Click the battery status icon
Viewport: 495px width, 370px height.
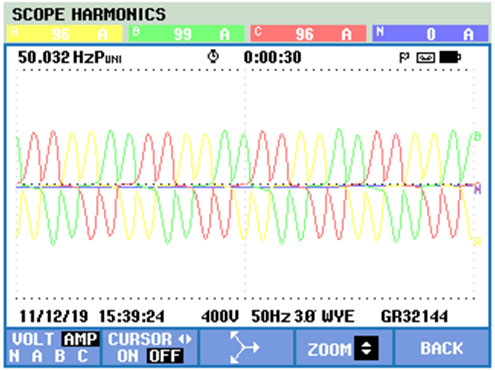pyautogui.click(x=450, y=57)
